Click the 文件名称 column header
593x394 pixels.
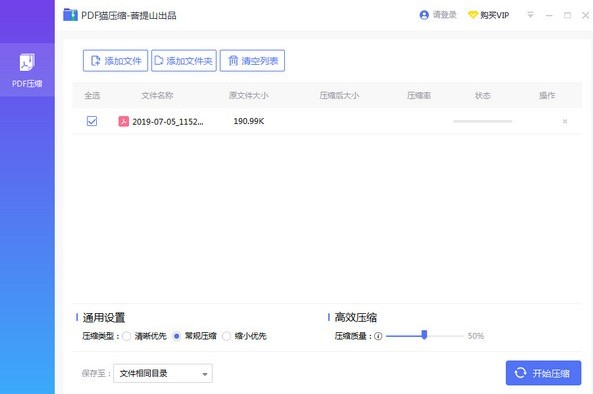coord(157,95)
